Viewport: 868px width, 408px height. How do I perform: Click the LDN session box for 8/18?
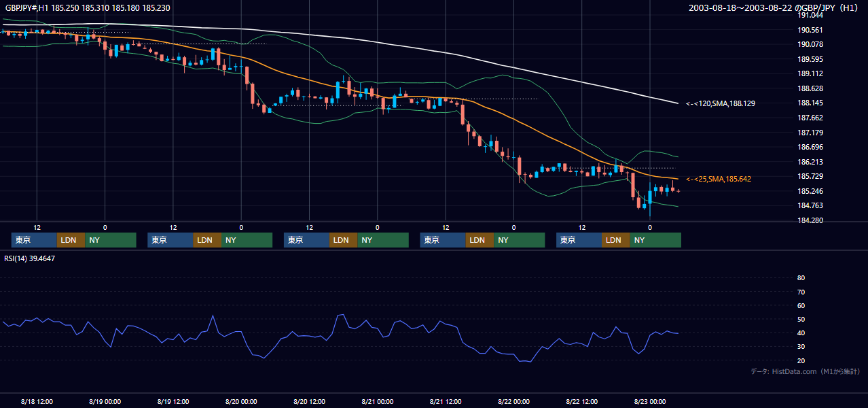click(x=71, y=240)
